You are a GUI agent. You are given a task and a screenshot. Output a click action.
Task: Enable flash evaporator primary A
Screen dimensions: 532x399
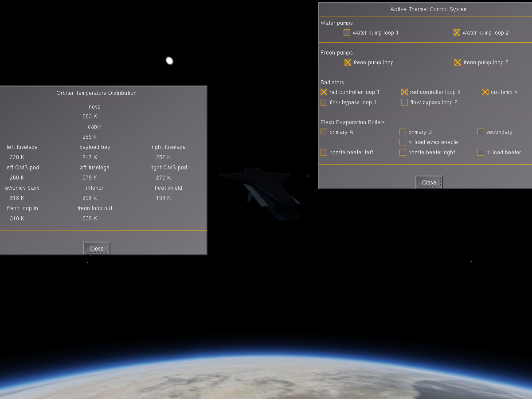click(324, 132)
